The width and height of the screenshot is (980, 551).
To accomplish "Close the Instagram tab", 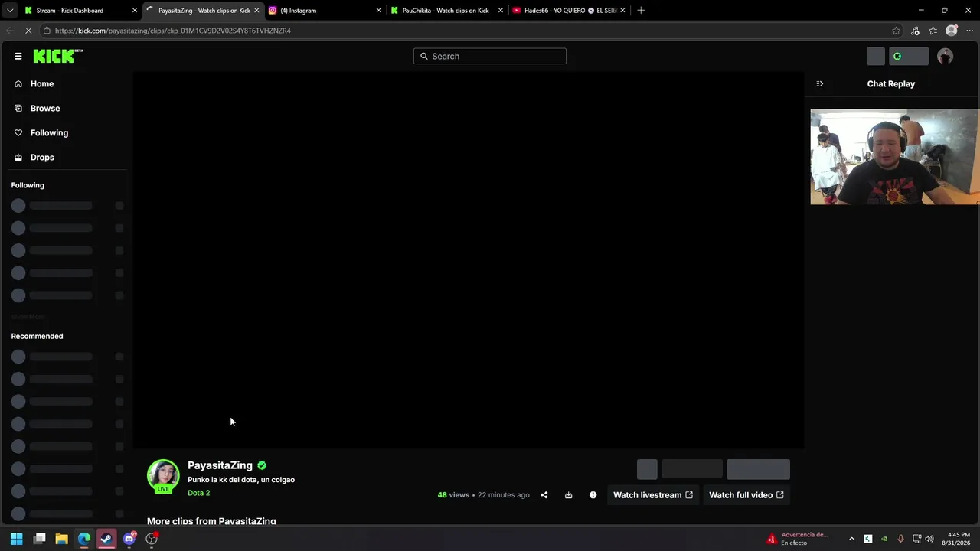I will [x=378, y=11].
